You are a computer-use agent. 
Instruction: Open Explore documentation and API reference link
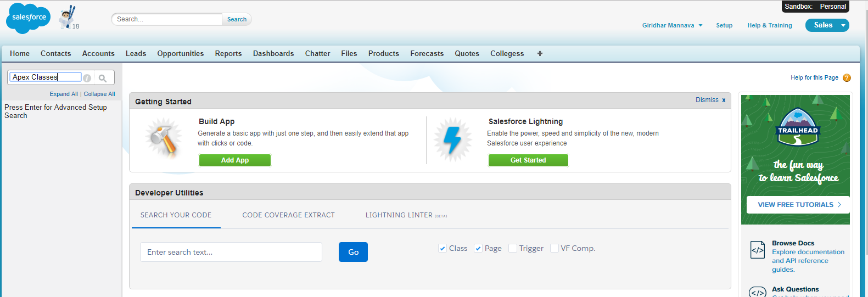tap(808, 261)
